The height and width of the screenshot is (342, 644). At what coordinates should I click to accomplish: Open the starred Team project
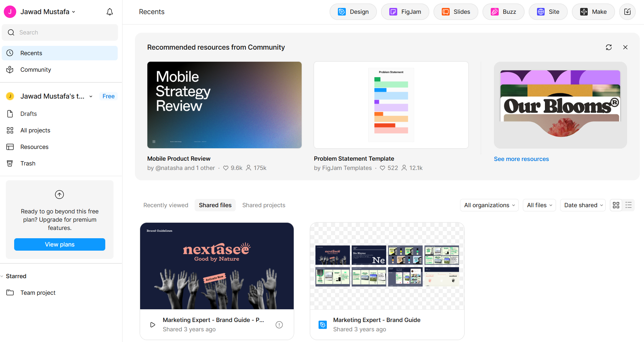pos(60,293)
